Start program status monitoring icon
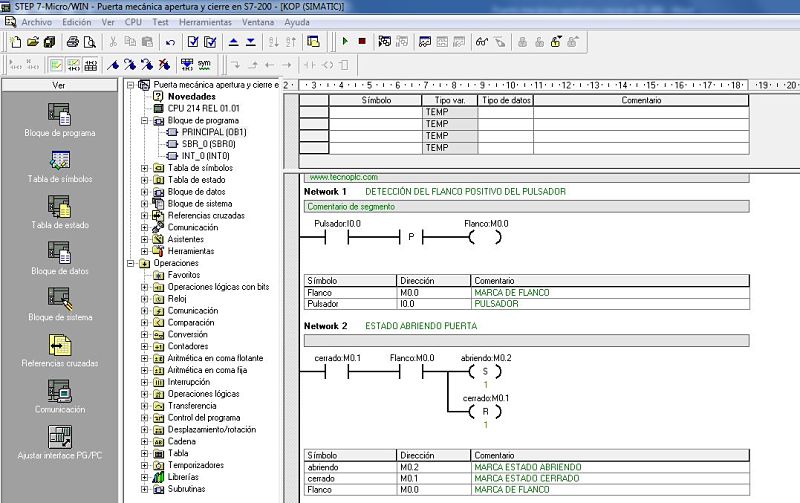This screenshot has width=800, height=503. [385, 41]
